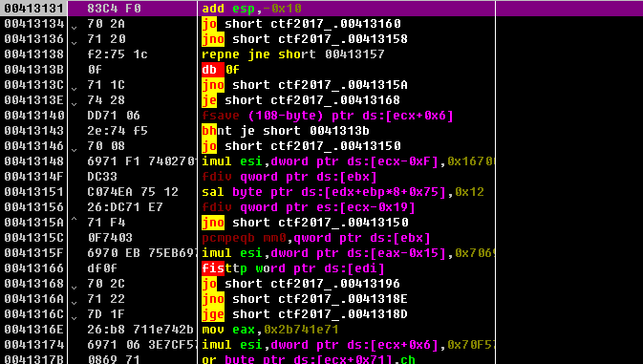
Task: Select imul esi at address 00413148
Action: 348,161
